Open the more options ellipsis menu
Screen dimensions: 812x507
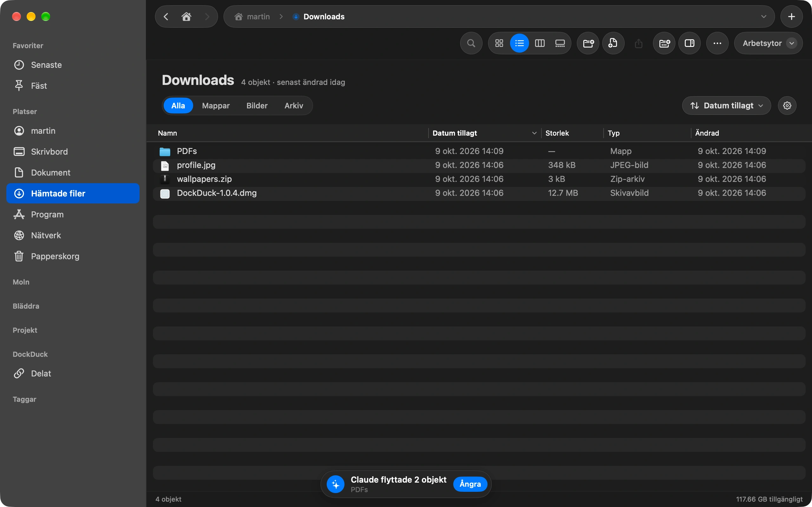pyautogui.click(x=717, y=43)
